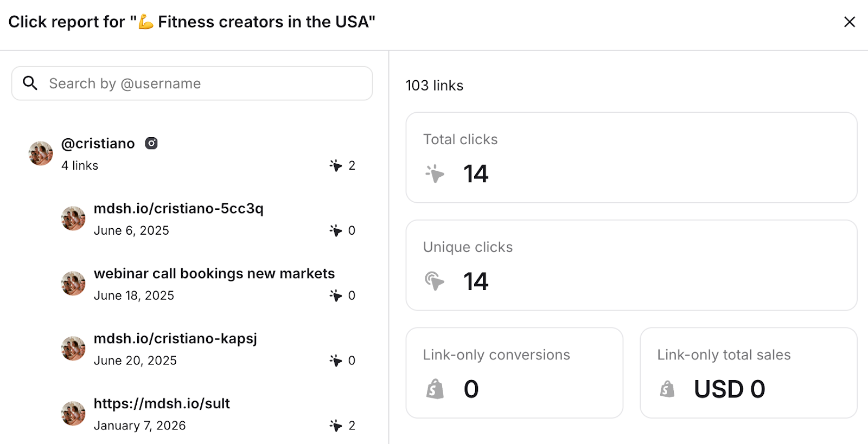Click the Unique clicks pointer icon
Screen dimensions: 868x444
point(435,281)
